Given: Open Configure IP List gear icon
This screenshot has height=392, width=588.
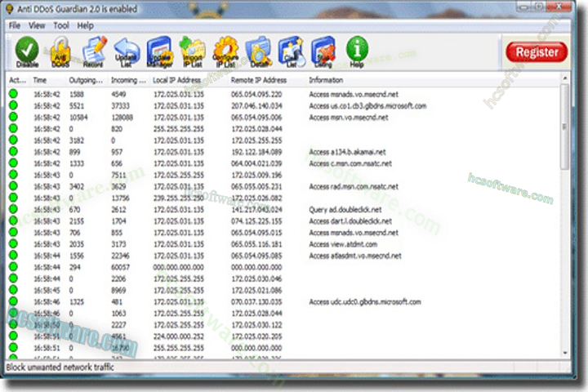Looking at the screenshot, I should click(225, 51).
